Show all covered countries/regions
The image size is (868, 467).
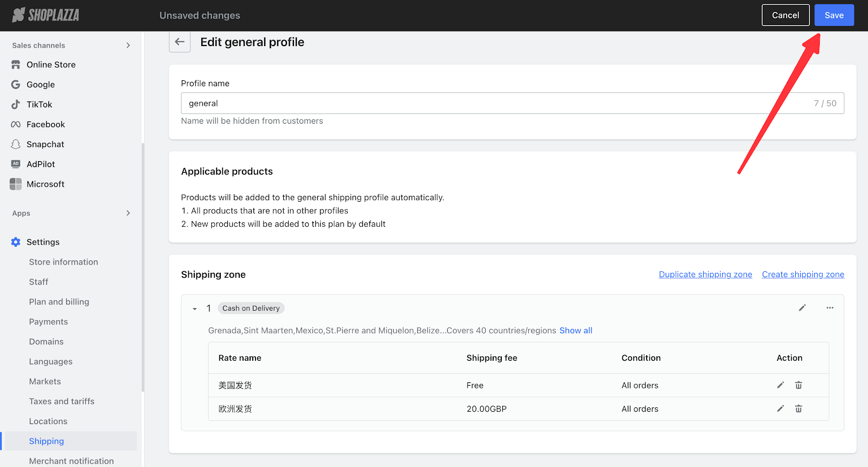coord(576,330)
